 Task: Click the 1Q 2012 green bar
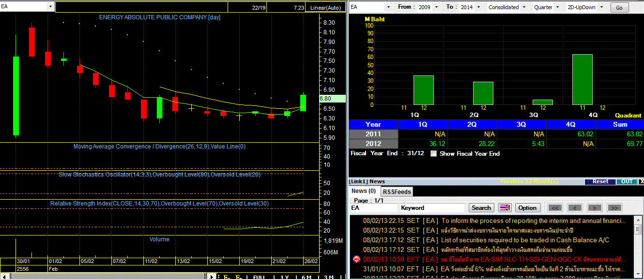(x=424, y=90)
